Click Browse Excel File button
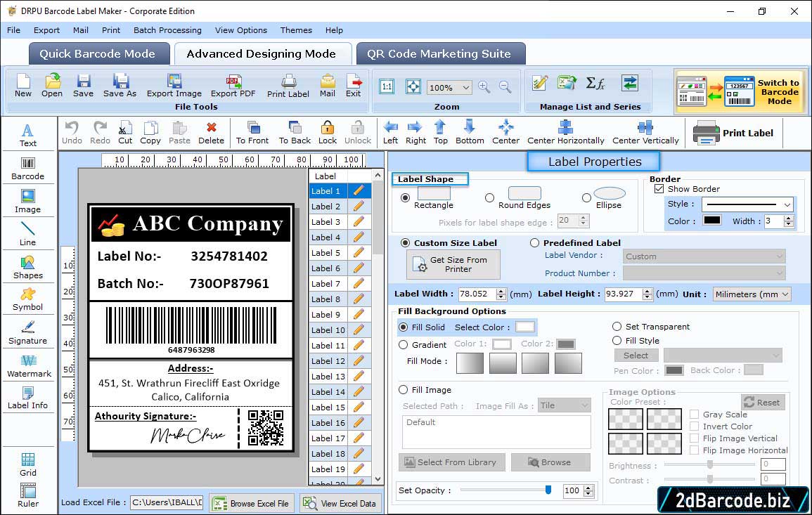This screenshot has height=515, width=812. click(252, 503)
